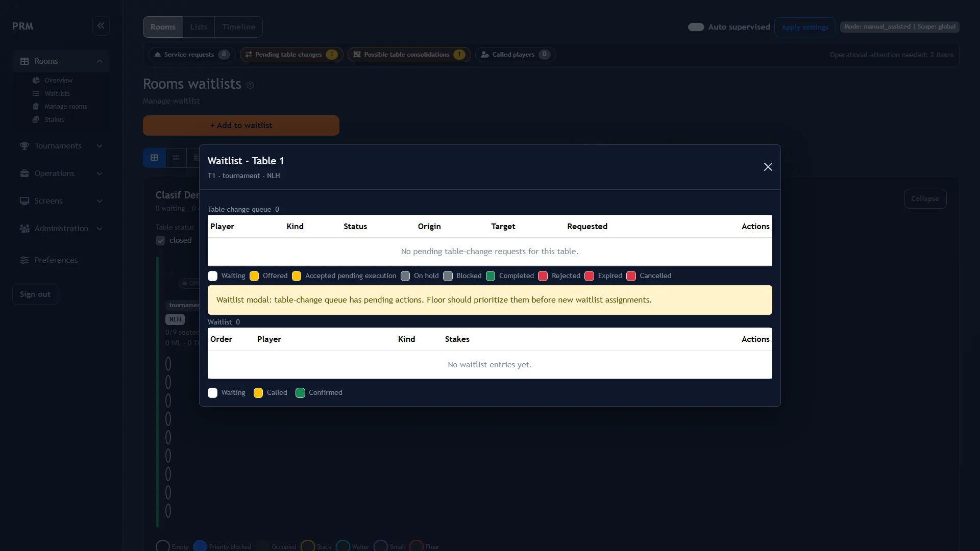Click the Confirmed green legend swatch

(300, 393)
